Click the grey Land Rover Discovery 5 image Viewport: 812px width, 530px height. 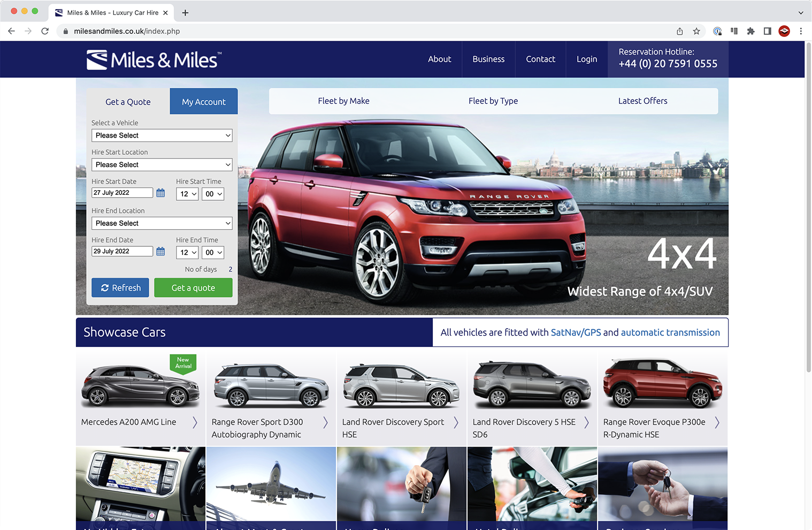[x=532, y=384]
